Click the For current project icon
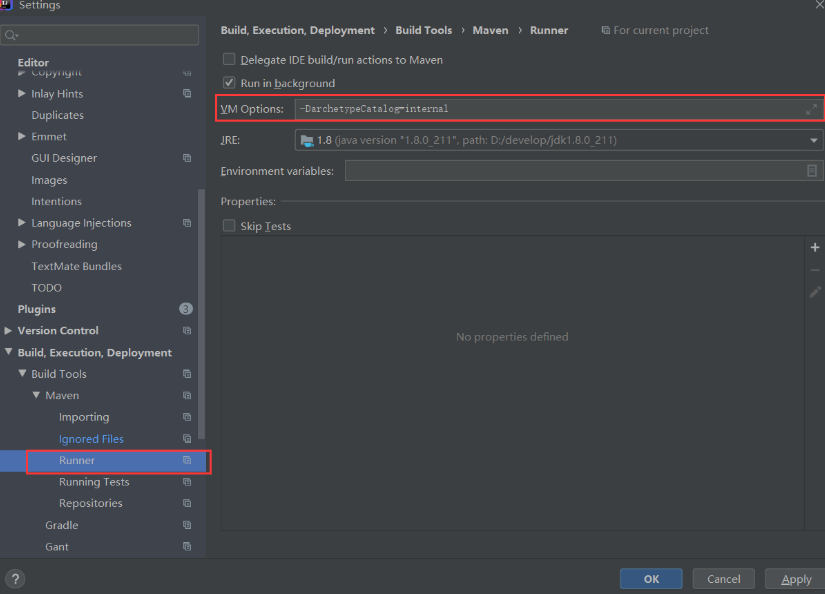 tap(606, 31)
